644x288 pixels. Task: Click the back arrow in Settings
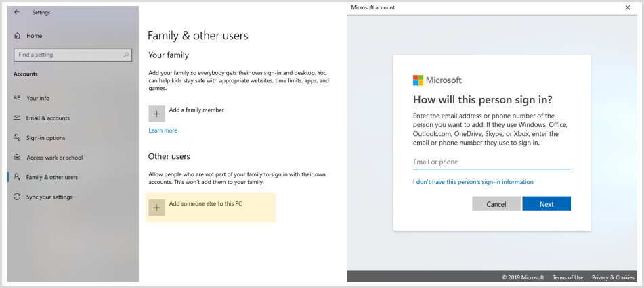[17, 12]
